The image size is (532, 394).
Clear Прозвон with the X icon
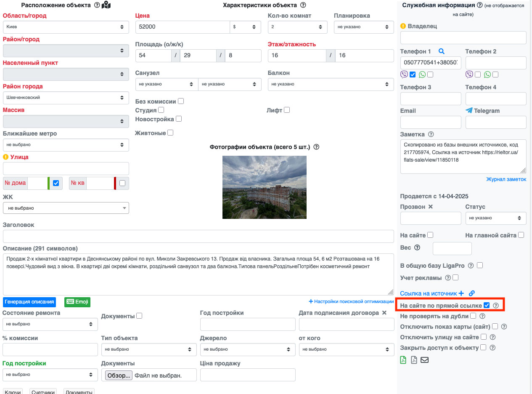tap(430, 207)
